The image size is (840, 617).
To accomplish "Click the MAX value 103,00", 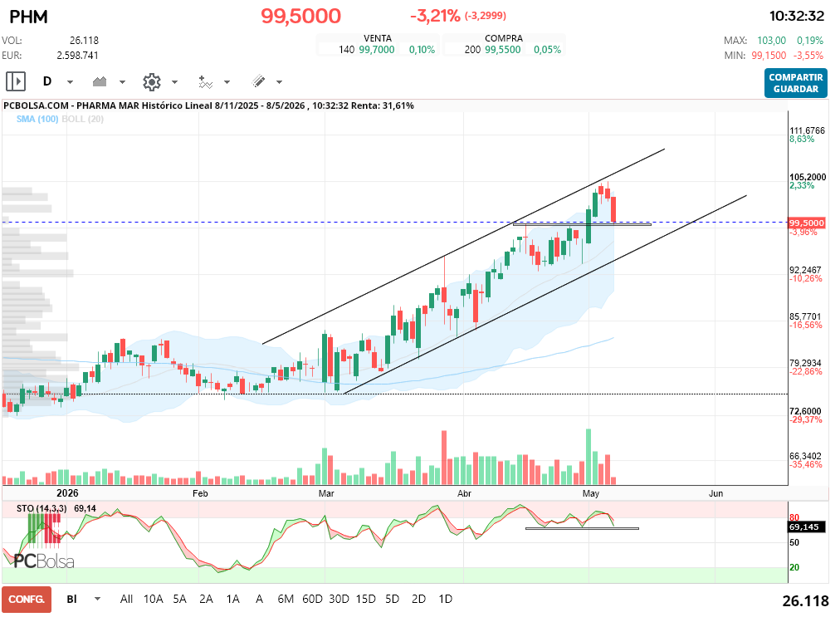I will coord(771,41).
